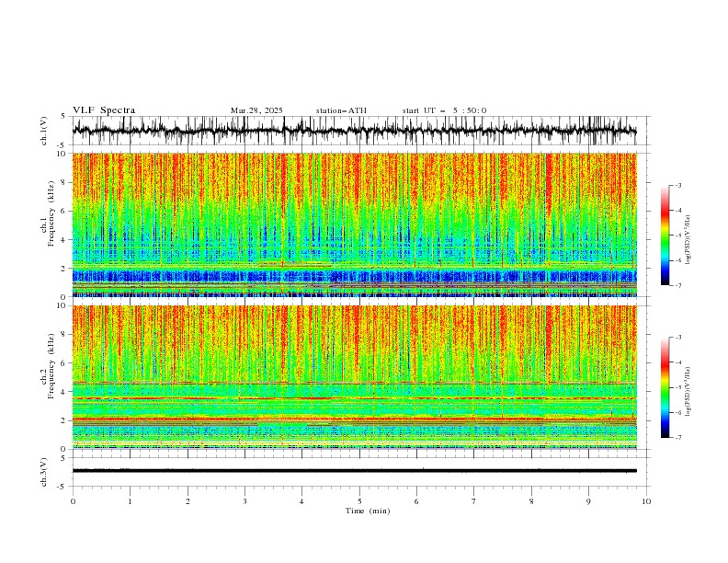Click the "ch.1(V)" waveform axis label
The image size is (728, 563).
tap(44, 131)
